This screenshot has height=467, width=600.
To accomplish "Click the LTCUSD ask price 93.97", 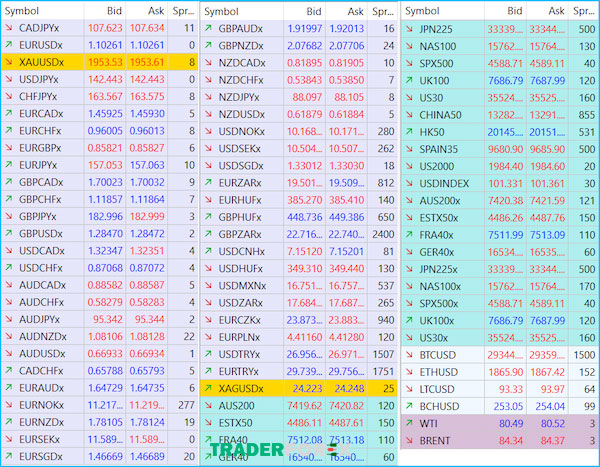I will coord(552,389).
